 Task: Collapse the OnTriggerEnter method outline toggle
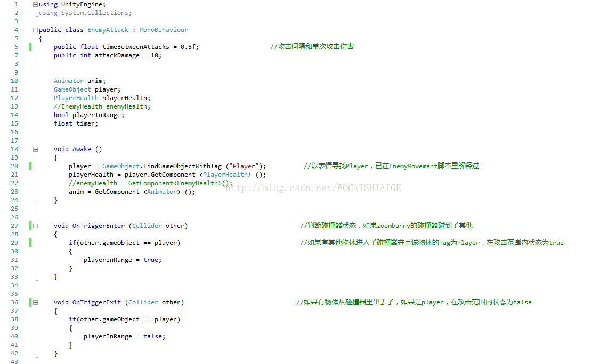click(35, 226)
